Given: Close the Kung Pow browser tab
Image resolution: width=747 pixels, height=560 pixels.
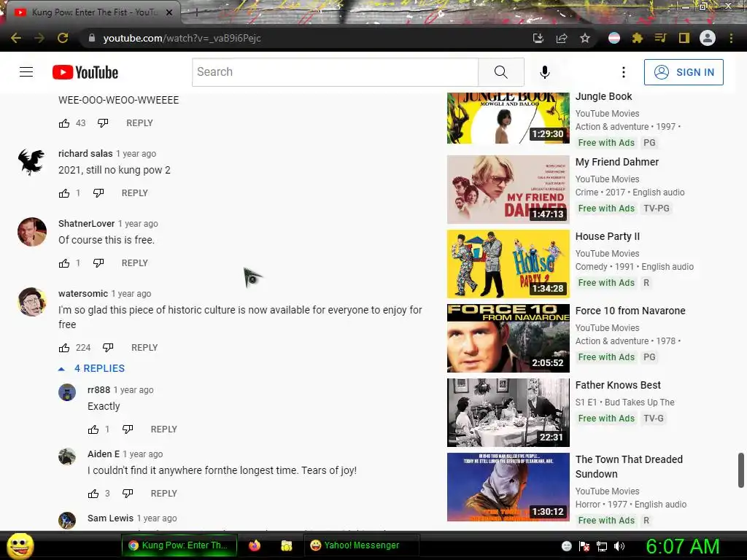Looking at the screenshot, I should [169, 12].
